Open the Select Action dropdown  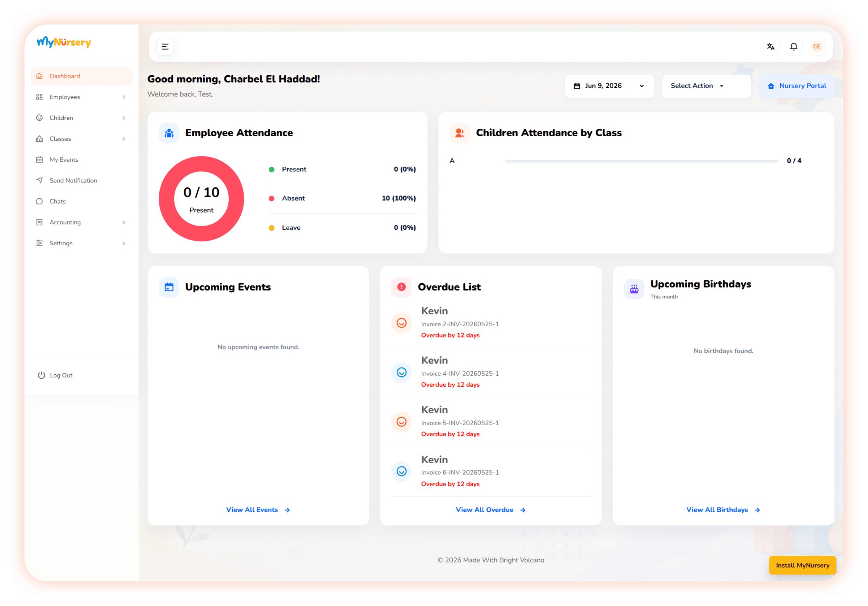click(x=706, y=86)
